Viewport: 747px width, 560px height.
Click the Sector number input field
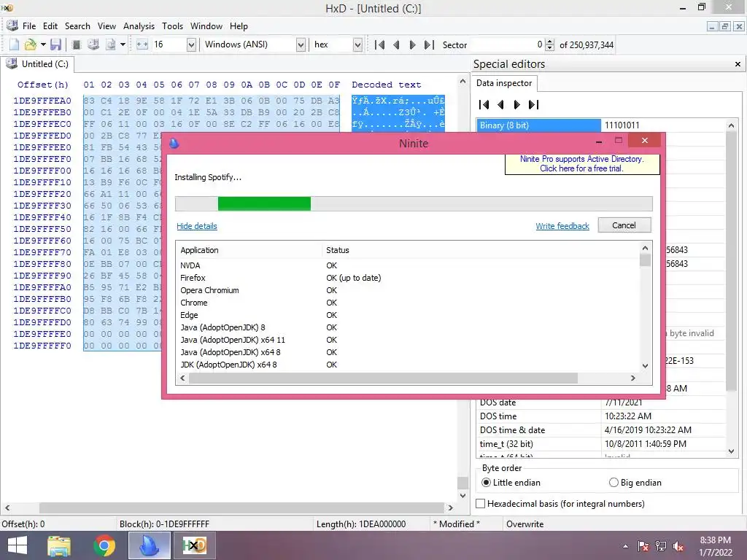pos(508,44)
